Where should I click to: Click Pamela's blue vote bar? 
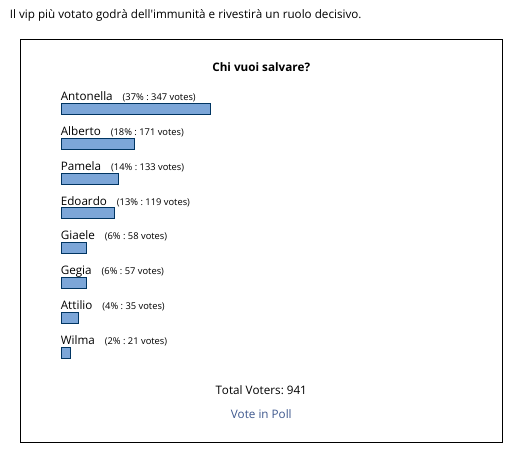pyautogui.click(x=90, y=179)
